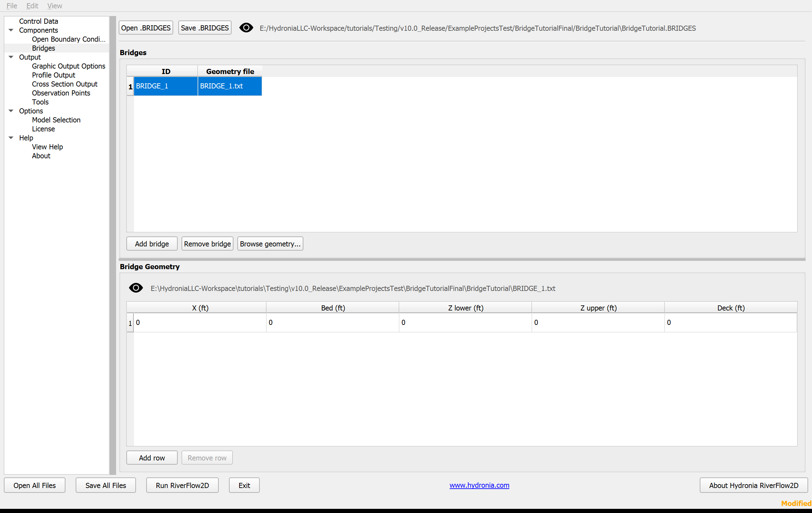Click the Z upper (ft) column header
The height and width of the screenshot is (513, 812).
[598, 308]
